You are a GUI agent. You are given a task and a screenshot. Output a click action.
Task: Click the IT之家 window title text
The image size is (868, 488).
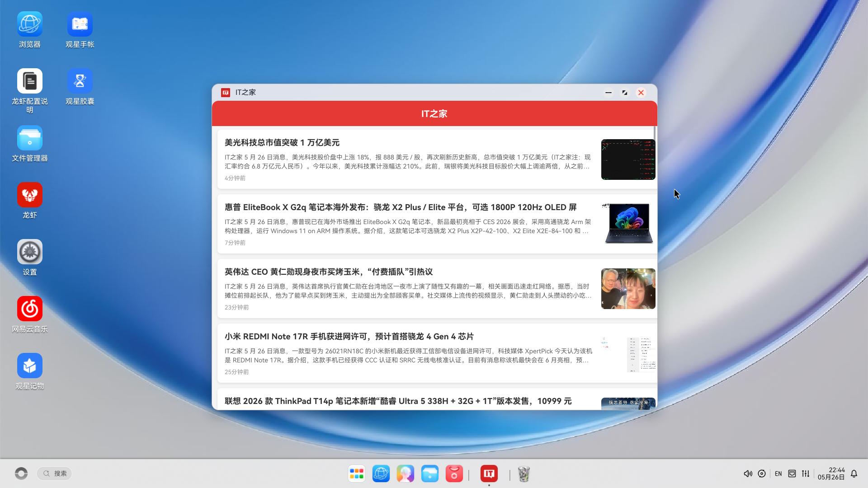245,93
